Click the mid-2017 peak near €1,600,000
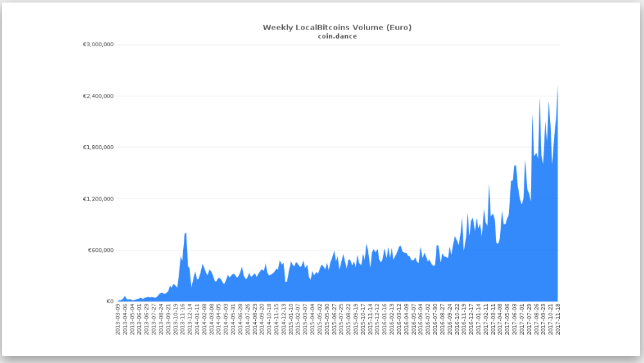The image size is (644, 363). pos(515,166)
